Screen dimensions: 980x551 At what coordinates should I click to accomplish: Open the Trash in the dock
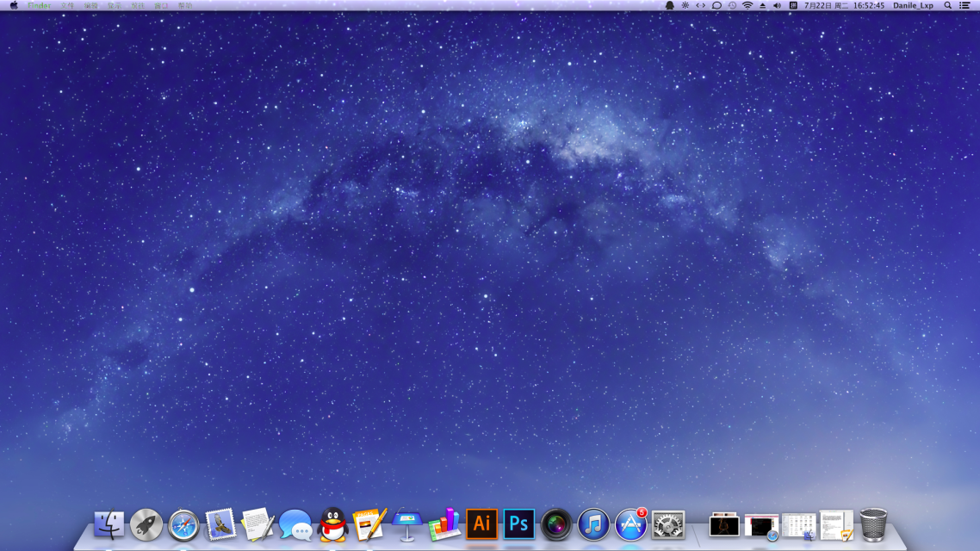(873, 524)
